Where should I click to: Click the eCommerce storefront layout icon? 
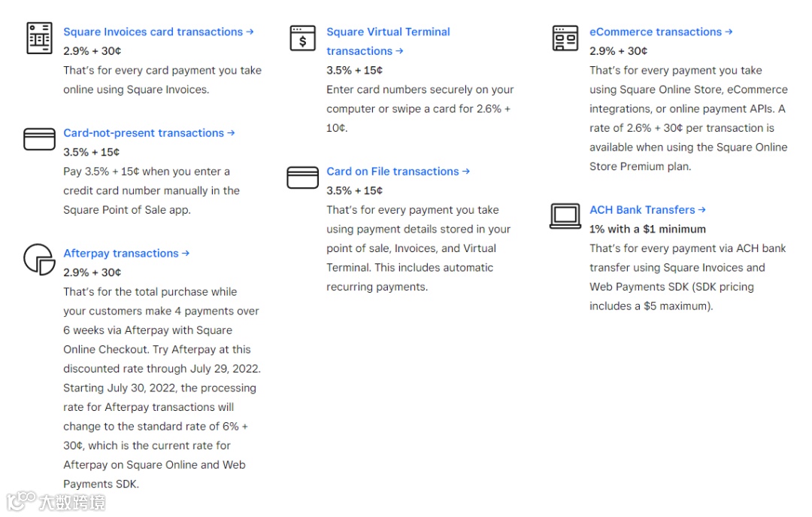tap(565, 38)
